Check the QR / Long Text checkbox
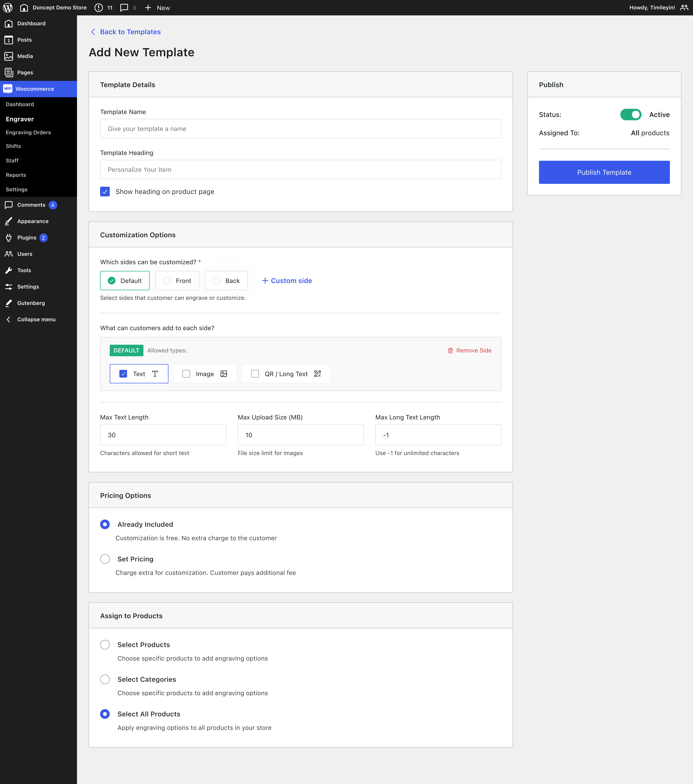Image resolution: width=693 pixels, height=784 pixels. point(255,374)
